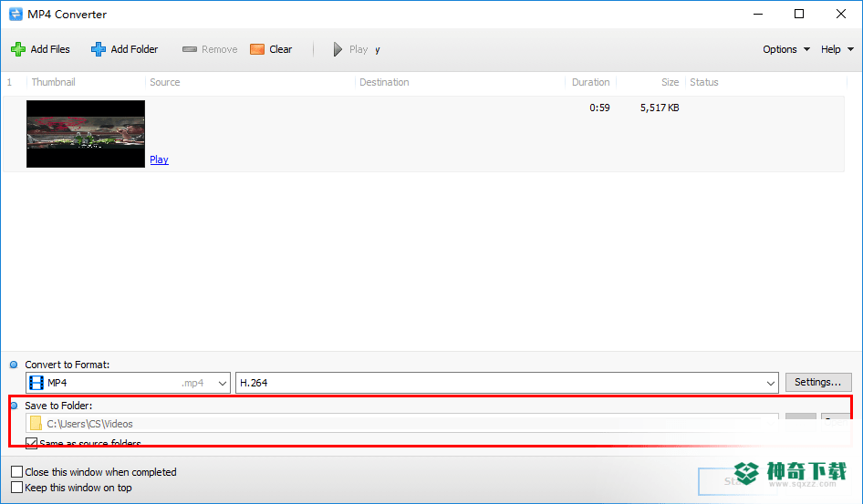Image resolution: width=863 pixels, height=504 pixels.
Task: Sort by the Status column header
Action: 704,82
